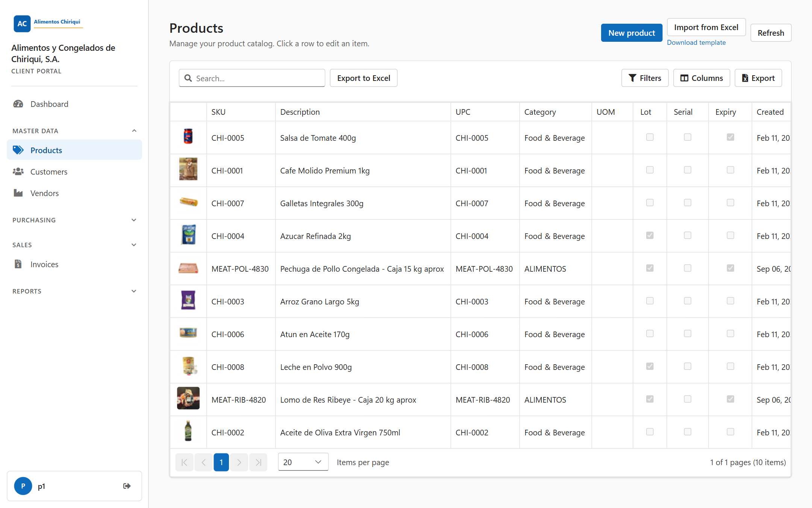Viewport: 812px width, 508px height.
Task: Click UPC column header
Action: pyautogui.click(x=485, y=112)
